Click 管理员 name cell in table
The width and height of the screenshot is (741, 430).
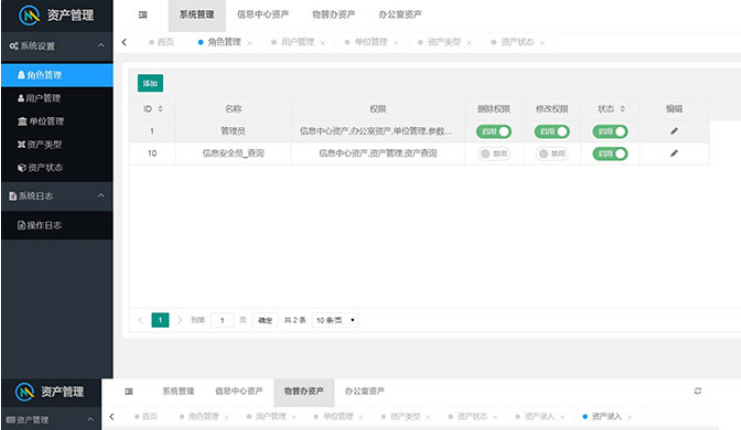pyautogui.click(x=233, y=131)
